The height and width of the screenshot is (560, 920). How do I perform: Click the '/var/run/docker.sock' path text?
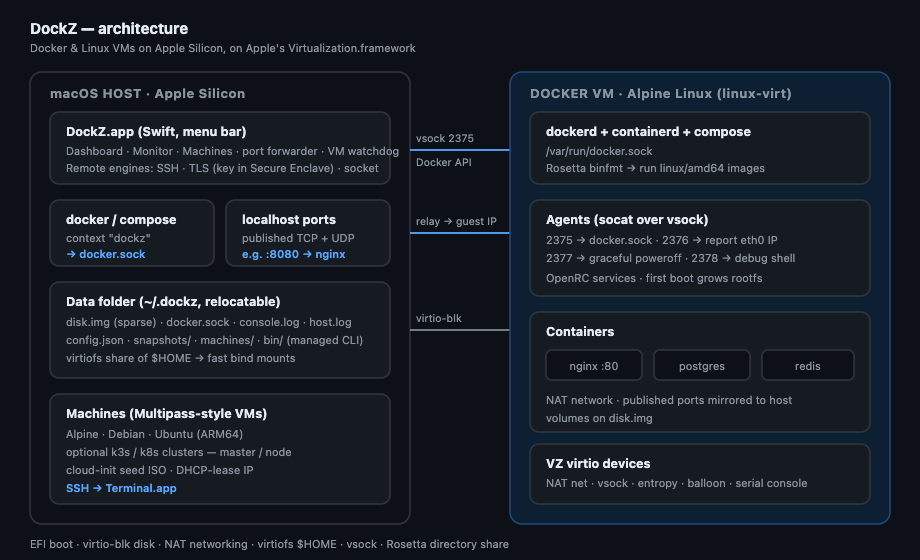pyautogui.click(x=599, y=151)
